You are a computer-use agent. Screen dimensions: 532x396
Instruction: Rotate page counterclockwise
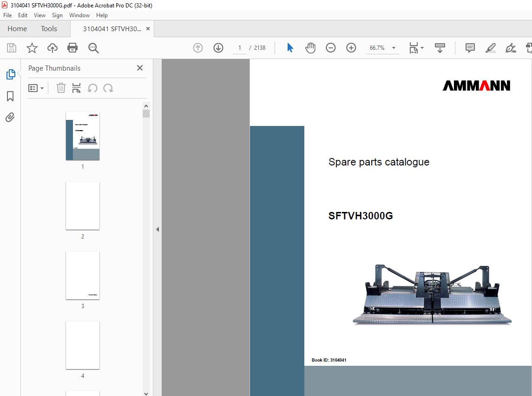tap(92, 88)
